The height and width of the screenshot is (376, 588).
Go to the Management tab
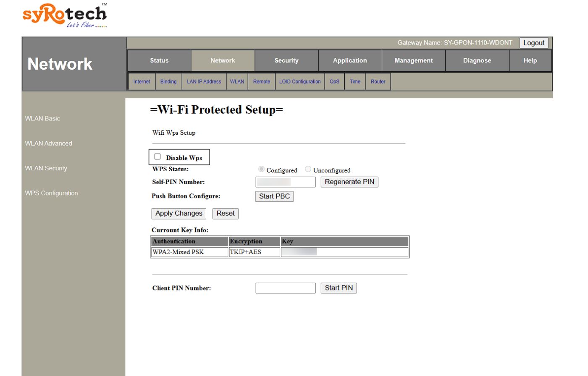[x=413, y=60]
